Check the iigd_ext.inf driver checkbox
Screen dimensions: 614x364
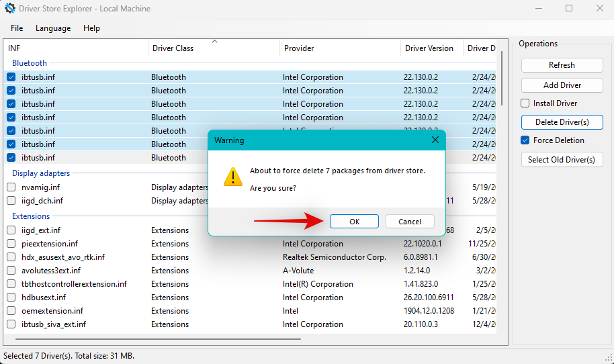pyautogui.click(x=11, y=230)
